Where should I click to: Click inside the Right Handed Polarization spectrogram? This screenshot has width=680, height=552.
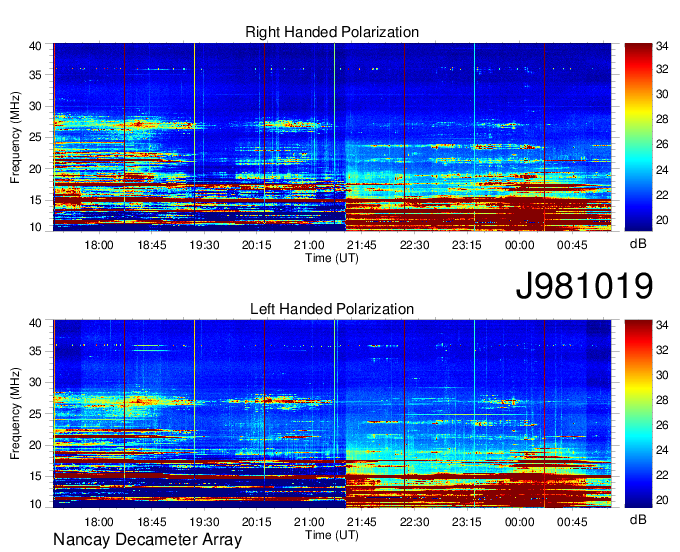coord(332,137)
